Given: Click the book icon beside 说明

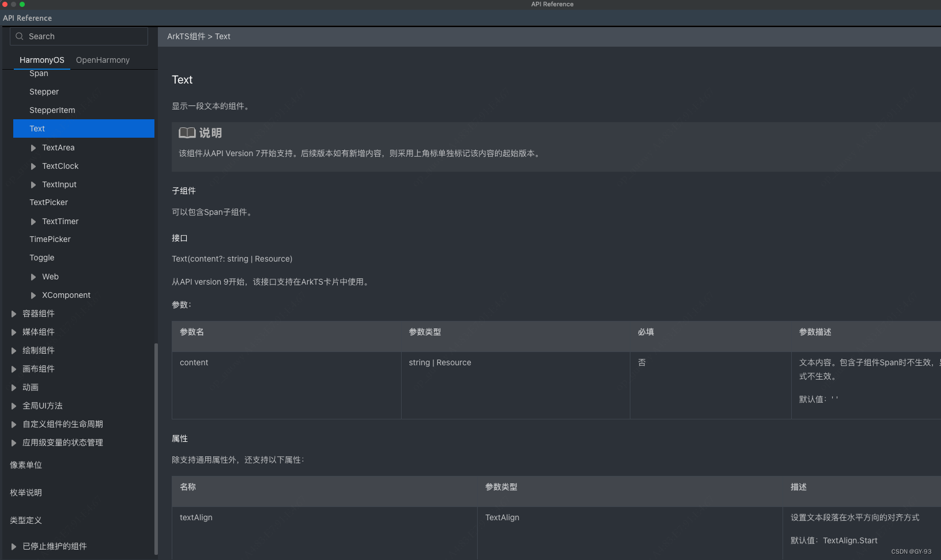Looking at the screenshot, I should coord(187,133).
